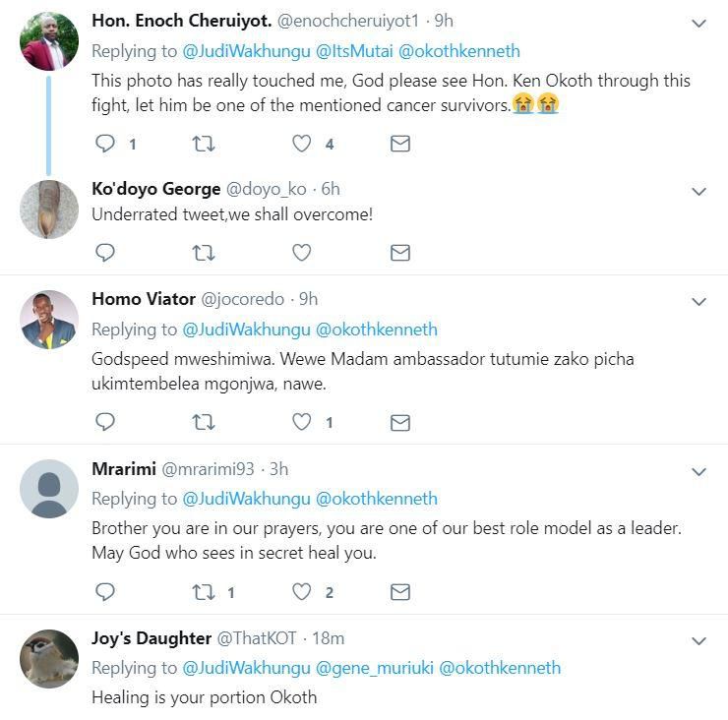
Task: Open the Mrarimi display name profile
Action: 120,469
